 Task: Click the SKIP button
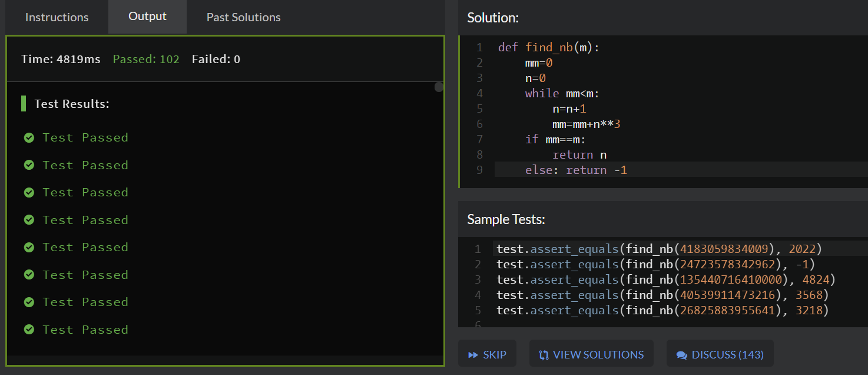coord(487,354)
